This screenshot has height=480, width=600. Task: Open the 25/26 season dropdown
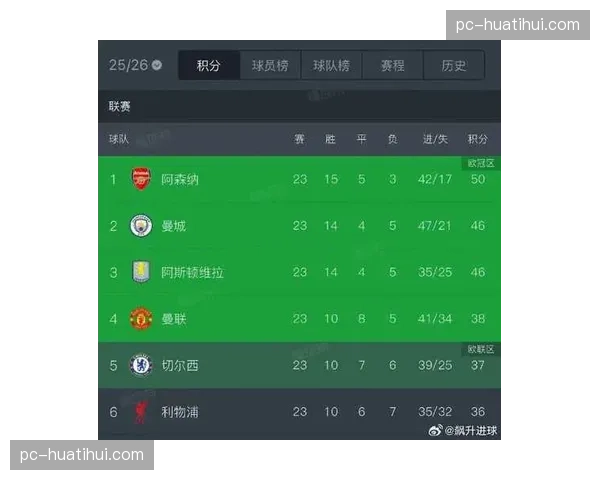pos(135,65)
